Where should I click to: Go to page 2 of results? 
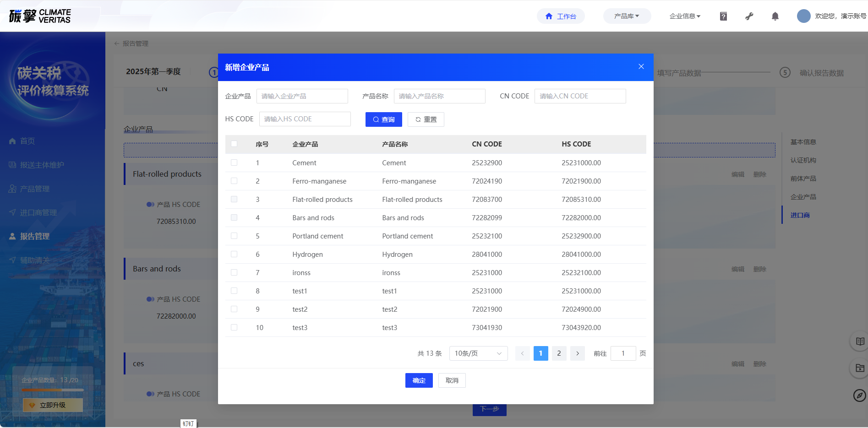click(x=559, y=353)
